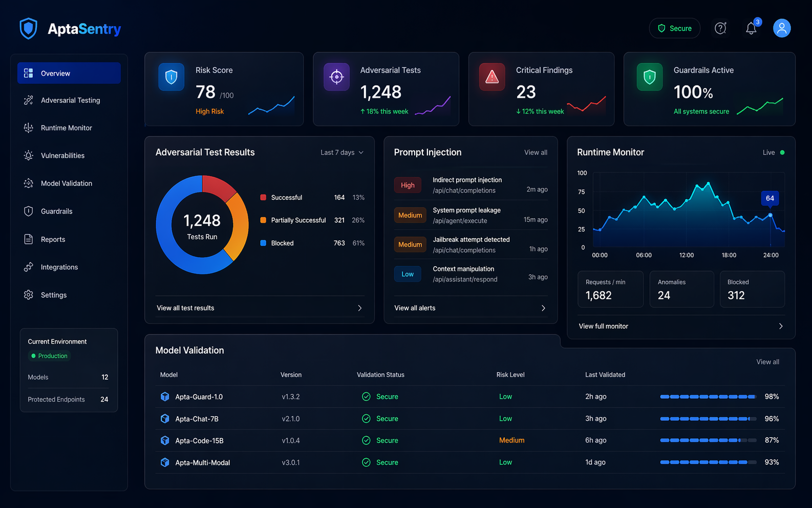Click the Vulnerabilities bug icon

[29, 156]
